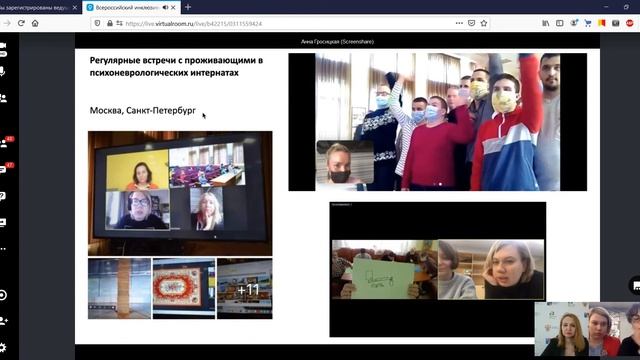640x360 pixels.
Task: Minimize the browser window
Action: click(606, 7)
